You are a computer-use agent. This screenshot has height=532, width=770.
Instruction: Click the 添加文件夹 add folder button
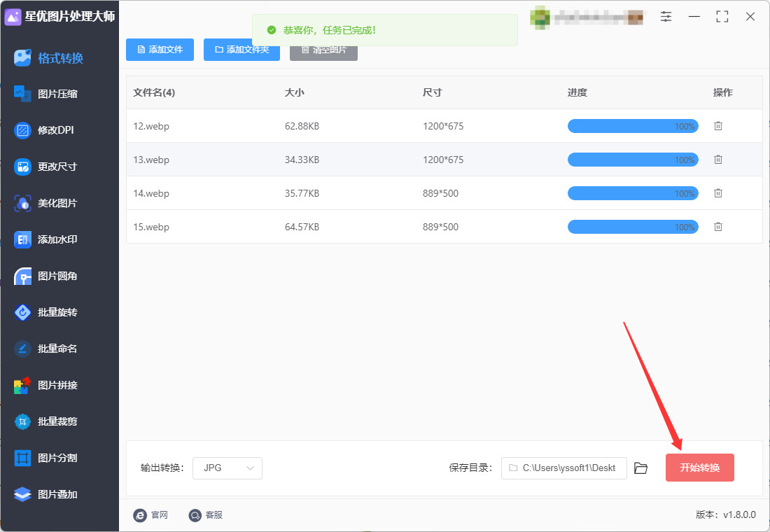pyautogui.click(x=241, y=50)
